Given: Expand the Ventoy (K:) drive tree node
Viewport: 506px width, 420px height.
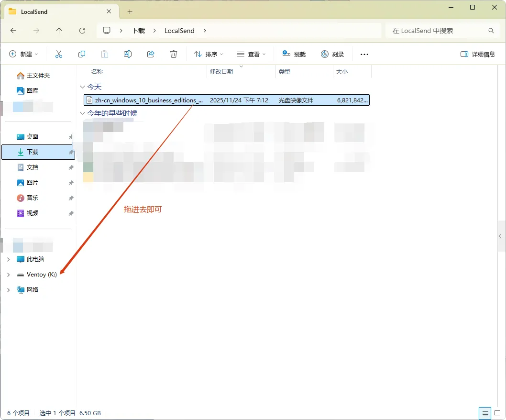Looking at the screenshot, I should pos(9,275).
